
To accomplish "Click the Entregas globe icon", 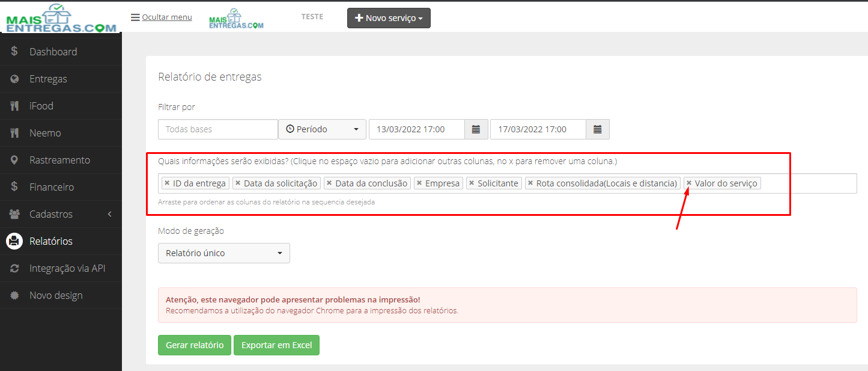I will click(14, 79).
